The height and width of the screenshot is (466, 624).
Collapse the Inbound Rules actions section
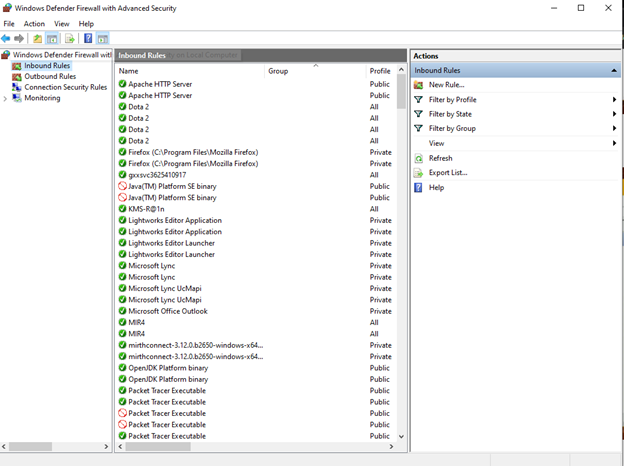(x=614, y=70)
